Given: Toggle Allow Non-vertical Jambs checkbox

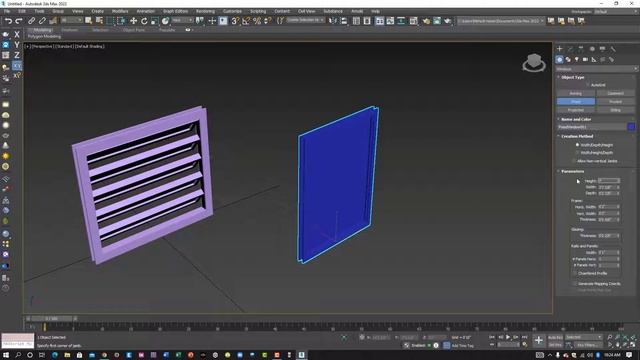Looking at the screenshot, I should click(574, 161).
